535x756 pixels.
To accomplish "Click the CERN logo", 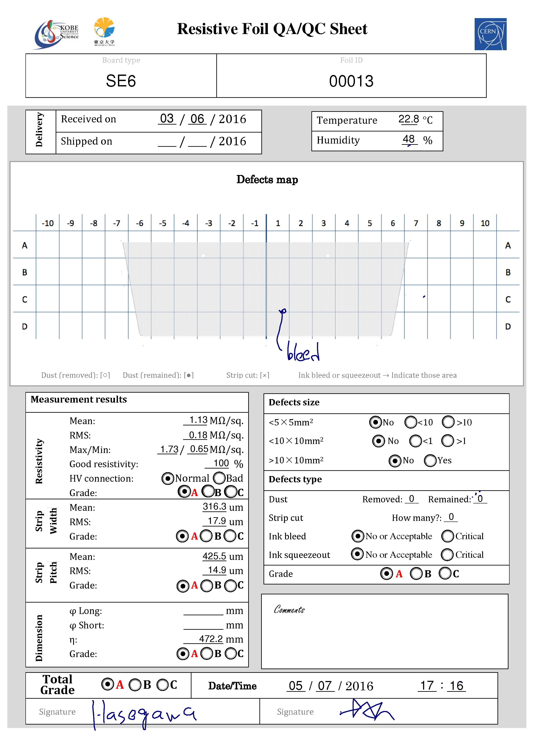I will click(x=490, y=34).
